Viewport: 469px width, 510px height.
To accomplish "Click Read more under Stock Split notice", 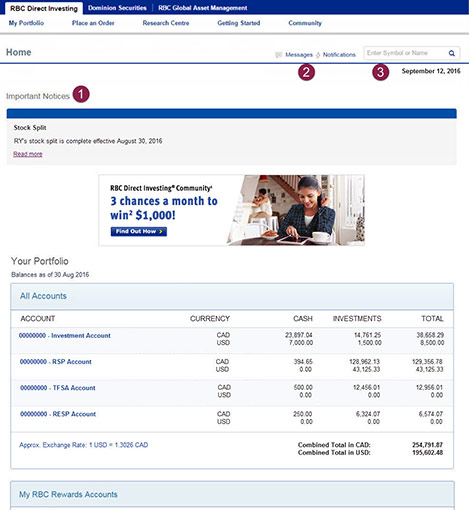I will coord(28,154).
